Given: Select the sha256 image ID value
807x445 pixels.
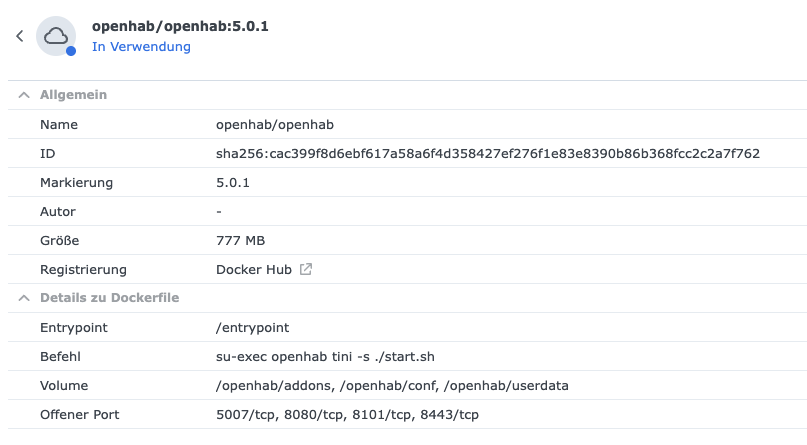Looking at the screenshot, I should tap(488, 153).
